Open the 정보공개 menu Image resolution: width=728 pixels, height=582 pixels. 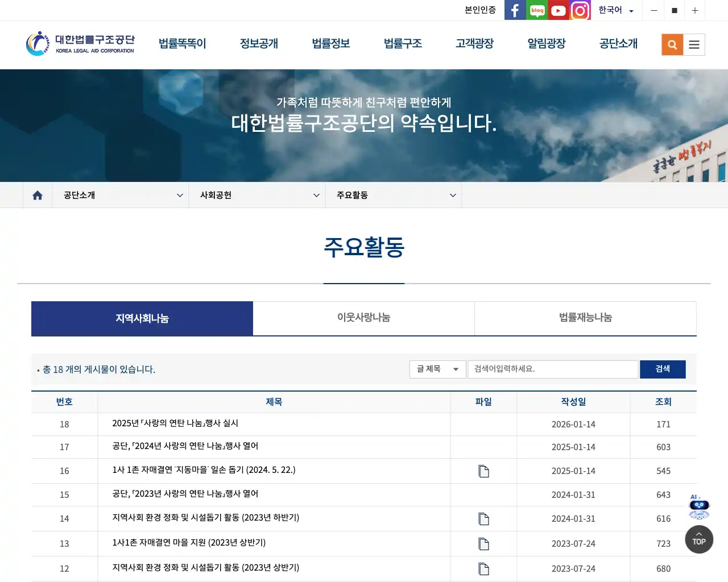click(x=259, y=44)
